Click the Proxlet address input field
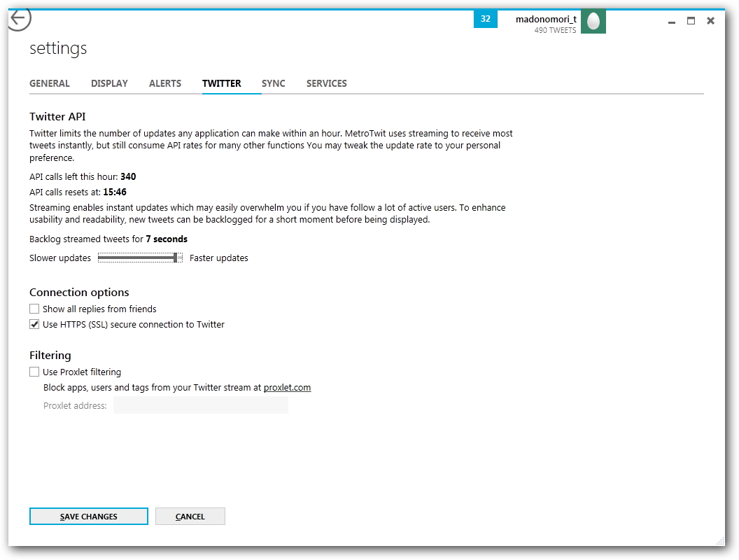Viewport: 739px width, 560px height. click(201, 405)
